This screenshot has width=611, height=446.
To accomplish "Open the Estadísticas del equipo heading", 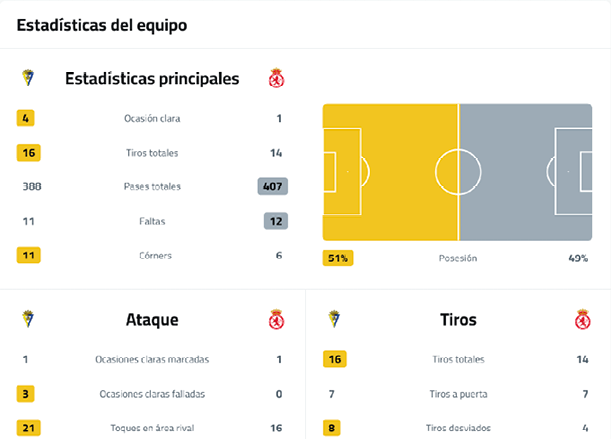I will [x=101, y=26].
